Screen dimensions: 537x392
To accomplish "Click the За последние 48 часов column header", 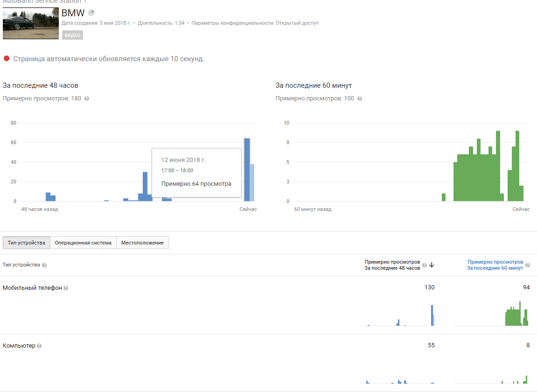I will coord(392,265).
